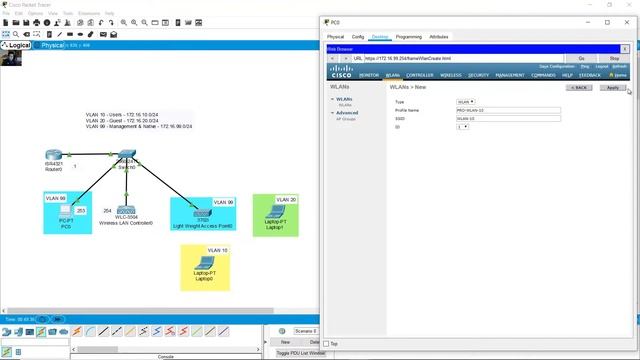
Task: Click the New scenario button
Action: pyautogui.click(x=285, y=342)
